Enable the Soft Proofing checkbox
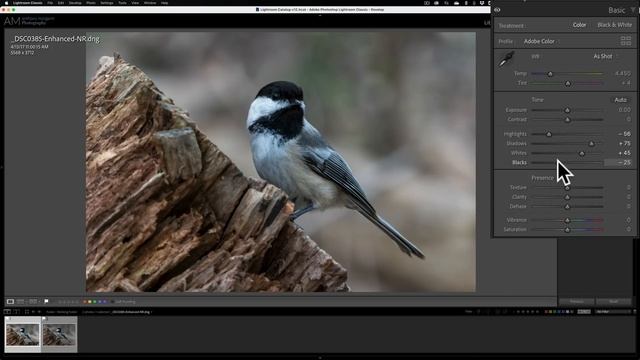 [x=112, y=302]
